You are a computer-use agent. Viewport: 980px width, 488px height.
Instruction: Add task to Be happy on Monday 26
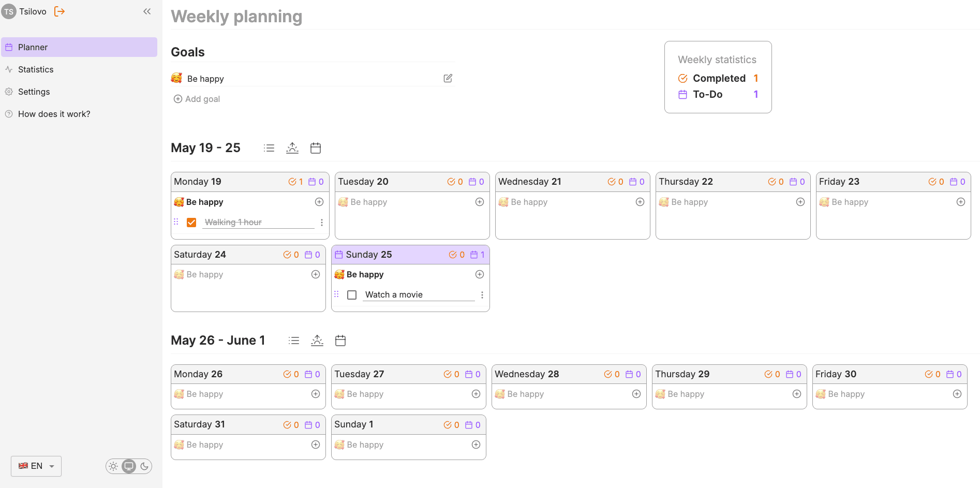click(316, 394)
